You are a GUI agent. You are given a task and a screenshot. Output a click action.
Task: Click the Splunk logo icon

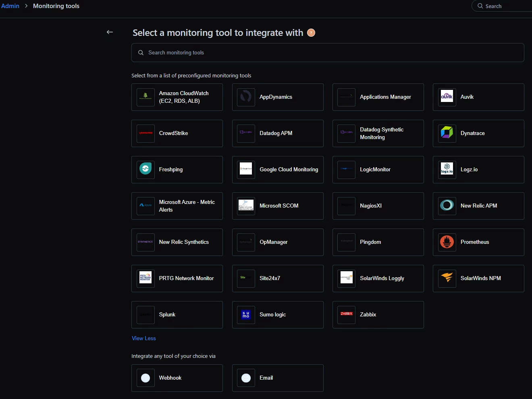pyautogui.click(x=145, y=315)
